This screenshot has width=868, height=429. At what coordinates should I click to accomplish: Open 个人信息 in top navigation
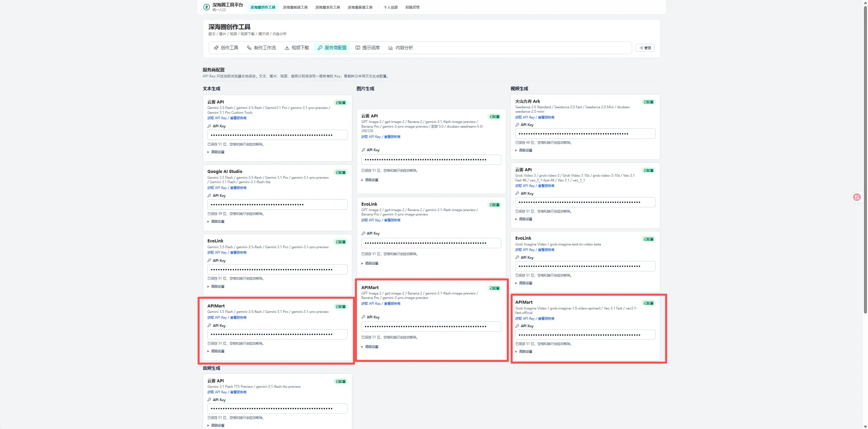click(390, 7)
